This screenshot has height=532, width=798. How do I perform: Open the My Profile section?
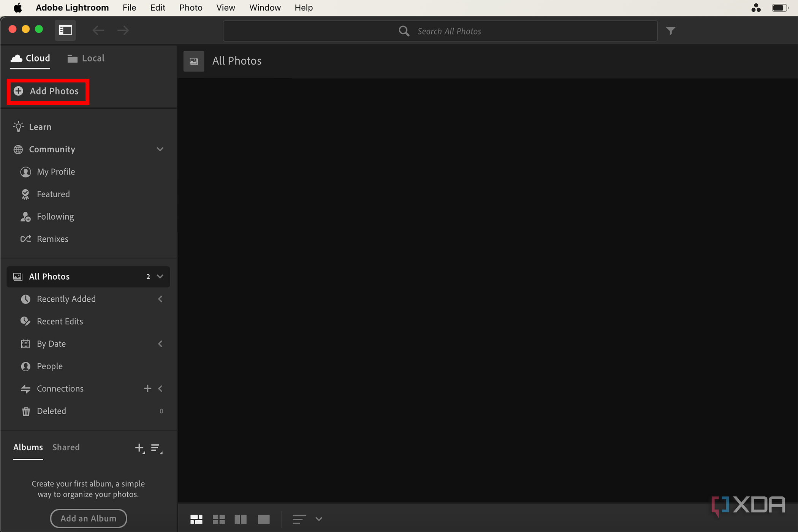tap(55, 172)
